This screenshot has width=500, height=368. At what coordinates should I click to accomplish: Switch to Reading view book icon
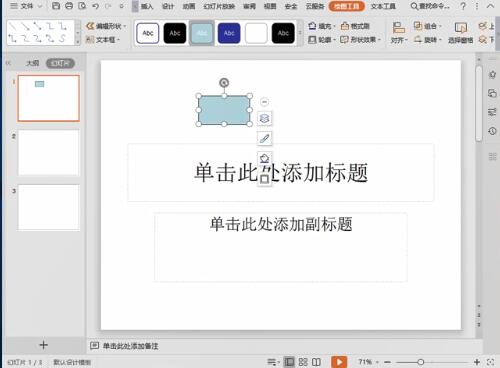click(316, 362)
